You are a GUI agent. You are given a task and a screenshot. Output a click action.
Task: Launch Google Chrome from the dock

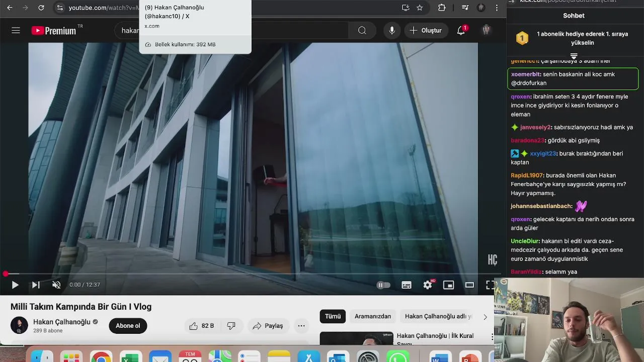pyautogui.click(x=101, y=357)
